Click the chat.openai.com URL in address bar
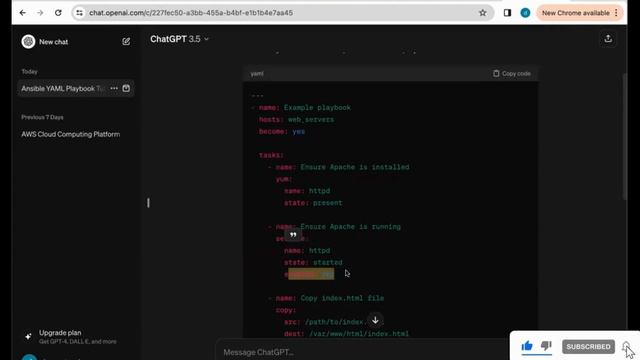Screen dimensions: 640x360 pyautogui.click(x=191, y=13)
